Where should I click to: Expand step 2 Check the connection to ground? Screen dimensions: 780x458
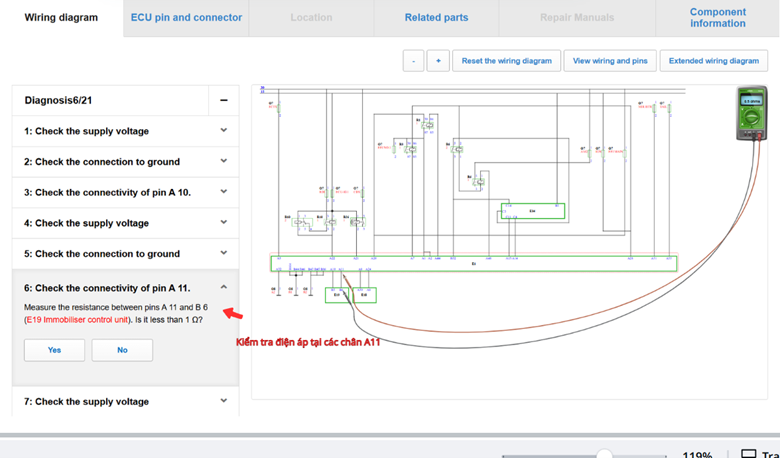click(223, 161)
